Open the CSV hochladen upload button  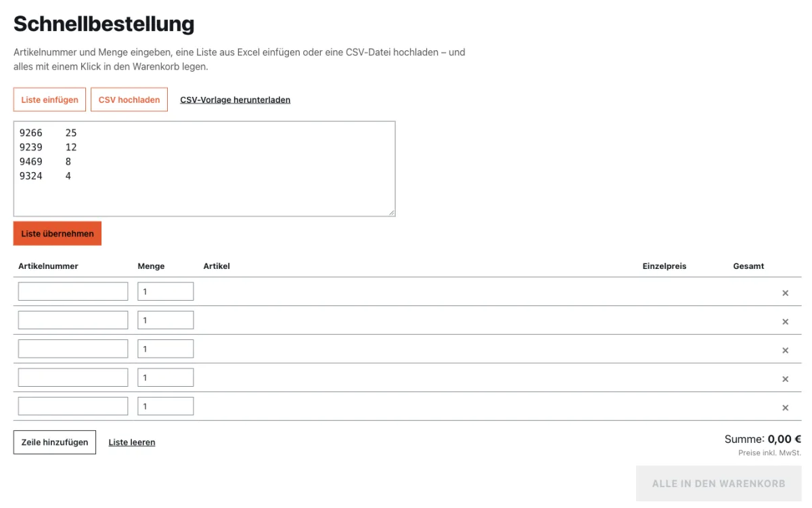click(129, 100)
